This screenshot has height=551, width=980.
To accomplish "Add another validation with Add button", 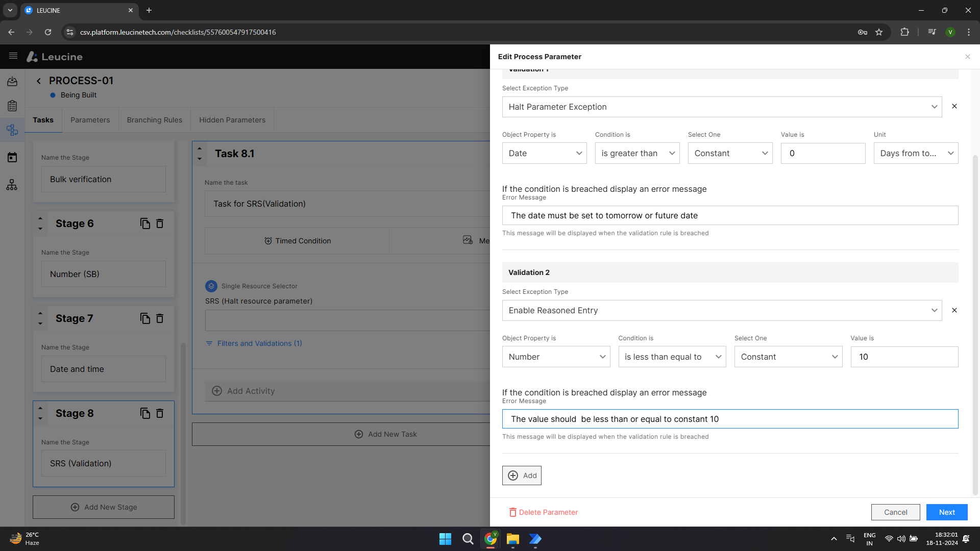I will pyautogui.click(x=522, y=475).
